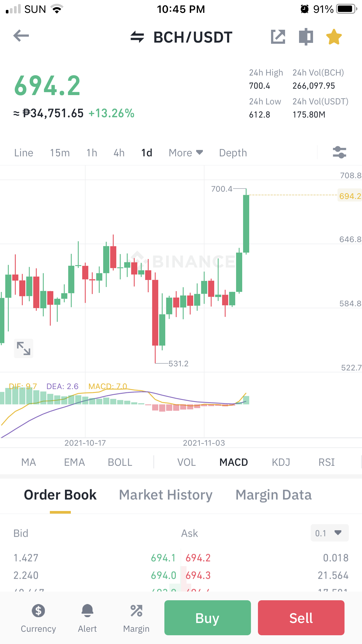This screenshot has height=644, width=362.
Task: Tap the 694.2 ask price row
Action: [267, 558]
